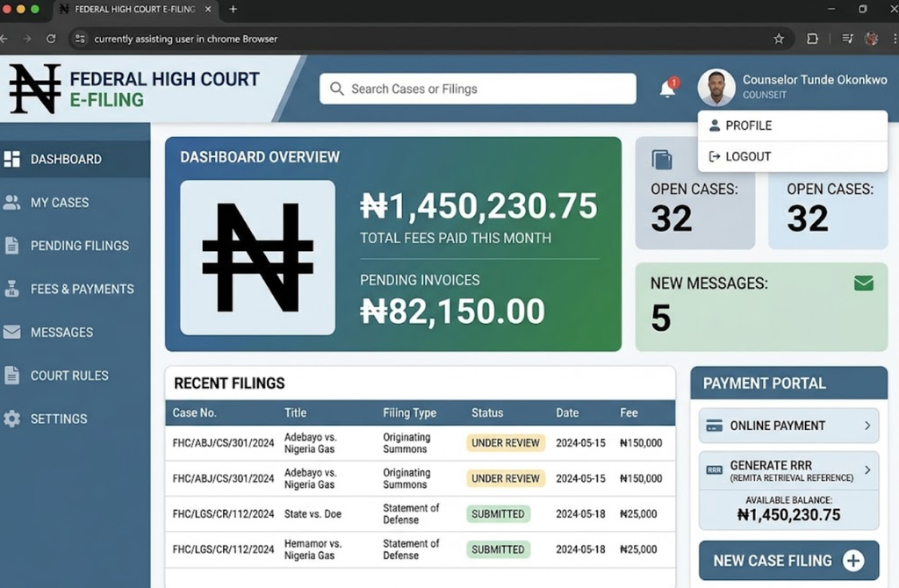Screen dimensions: 899x588
Task: View site information icon in address bar
Action: pos(80,39)
